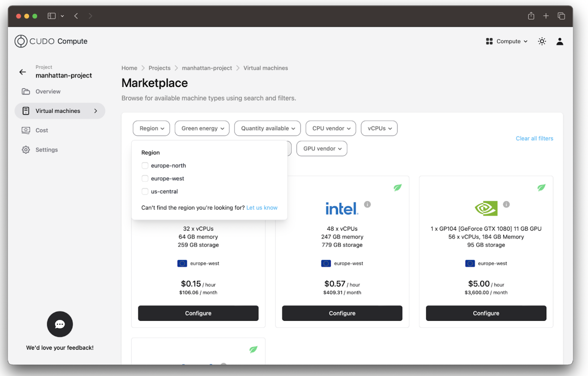Toggle the light/dark theme sun icon
The width and height of the screenshot is (588, 376).
542,41
